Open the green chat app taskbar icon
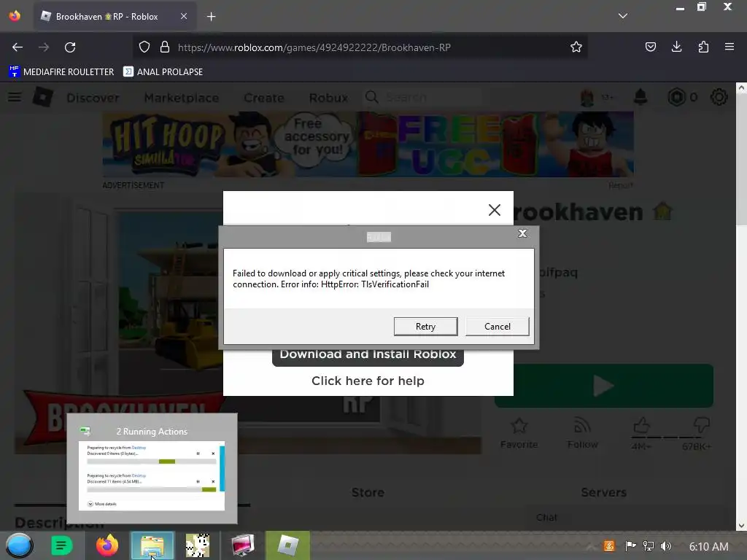 pos(61,545)
